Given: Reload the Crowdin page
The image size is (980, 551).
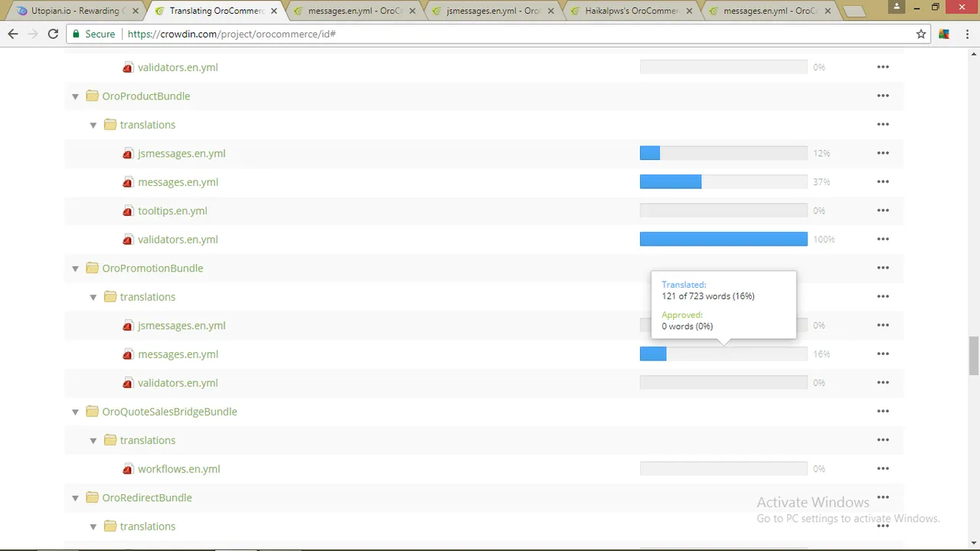Looking at the screenshot, I should pyautogui.click(x=53, y=34).
